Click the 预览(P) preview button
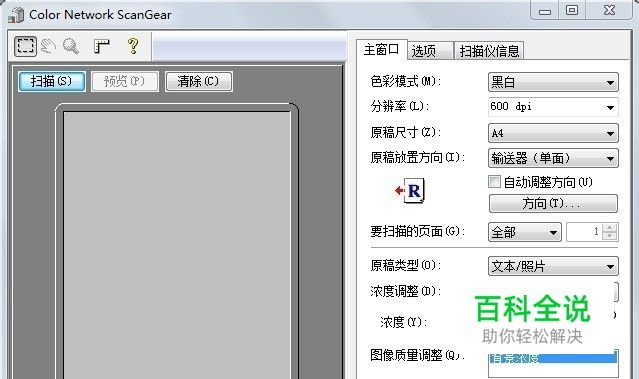This screenshot has width=639, height=379. [125, 81]
